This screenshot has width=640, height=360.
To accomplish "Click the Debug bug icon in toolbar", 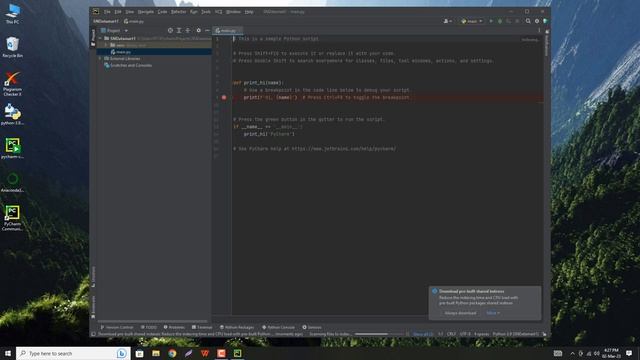I will pos(500,21).
